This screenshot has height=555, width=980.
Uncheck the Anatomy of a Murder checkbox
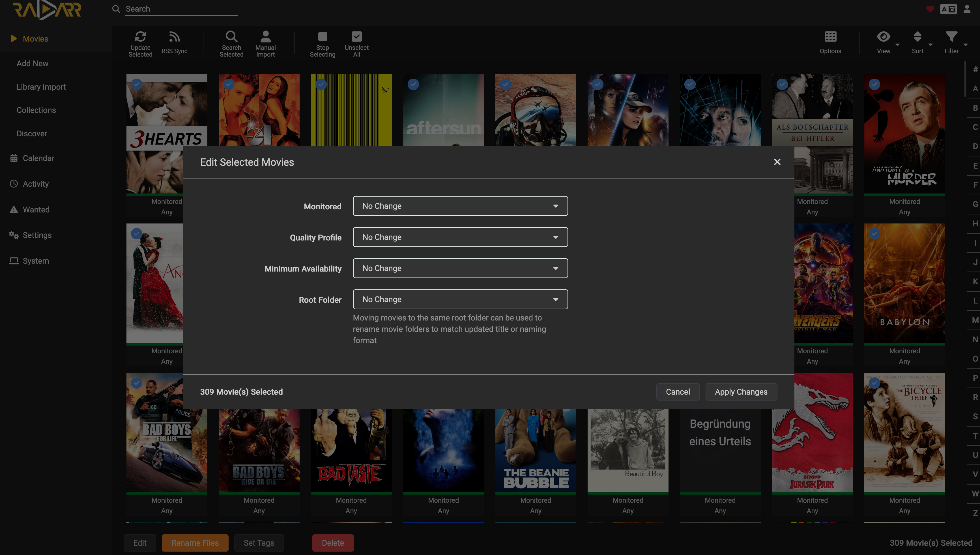click(874, 84)
